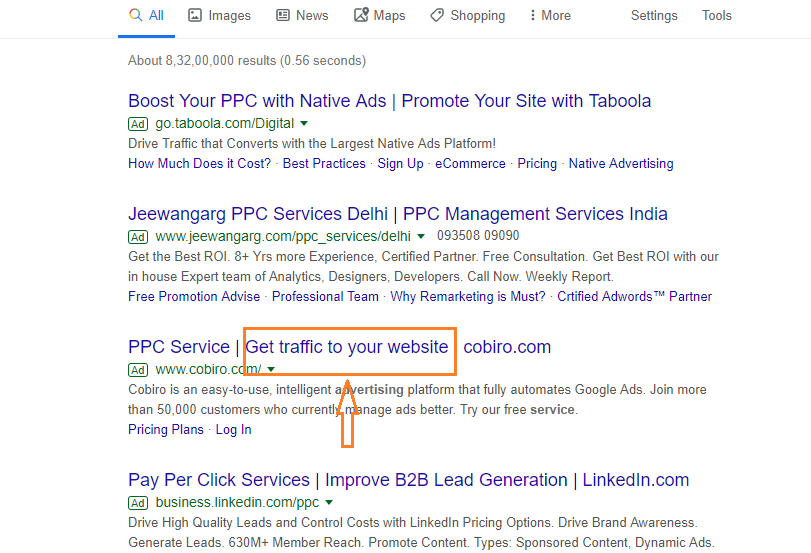The image size is (811, 553).
Task: Click the Ad badge beside business.linkedin.com
Action: tap(138, 503)
